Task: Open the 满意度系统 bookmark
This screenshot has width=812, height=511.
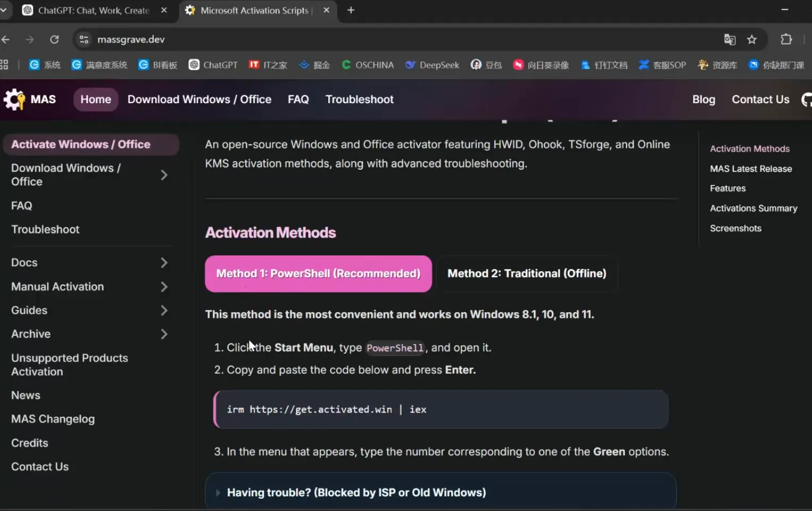Action: [100, 65]
